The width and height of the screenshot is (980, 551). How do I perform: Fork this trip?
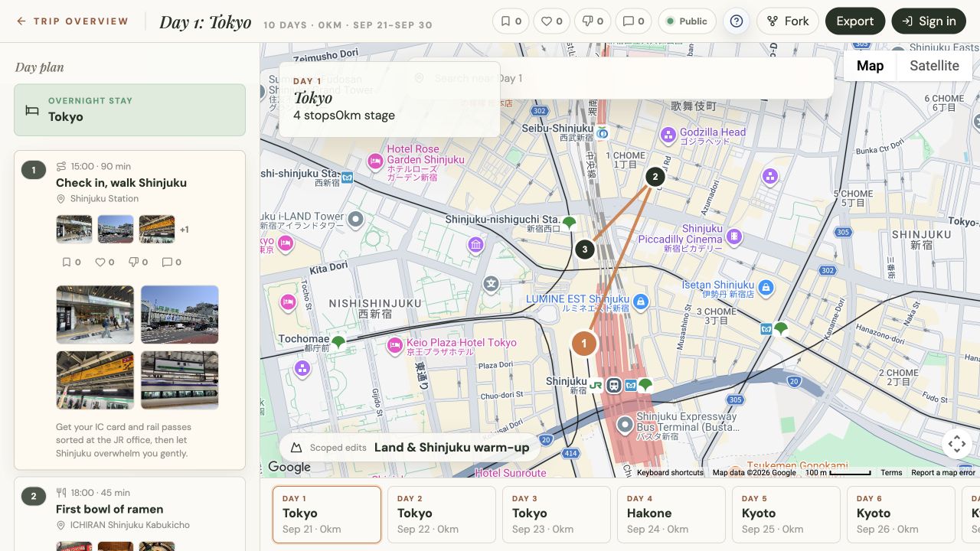(788, 21)
